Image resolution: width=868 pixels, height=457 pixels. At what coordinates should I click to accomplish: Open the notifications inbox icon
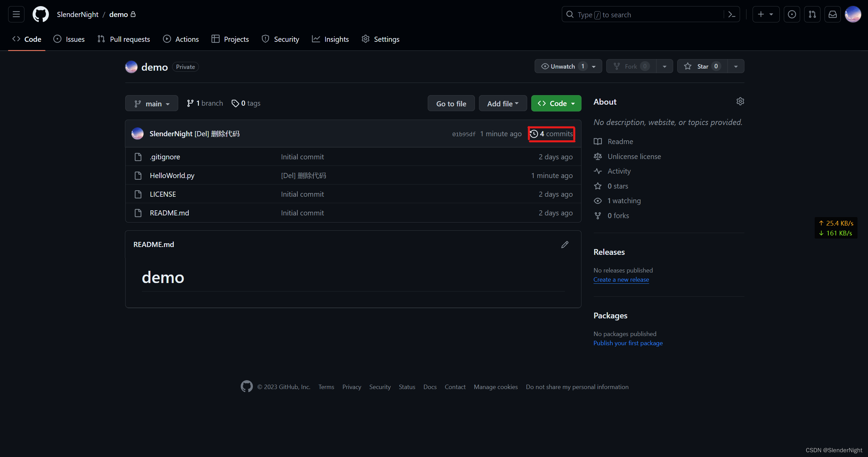tap(832, 14)
